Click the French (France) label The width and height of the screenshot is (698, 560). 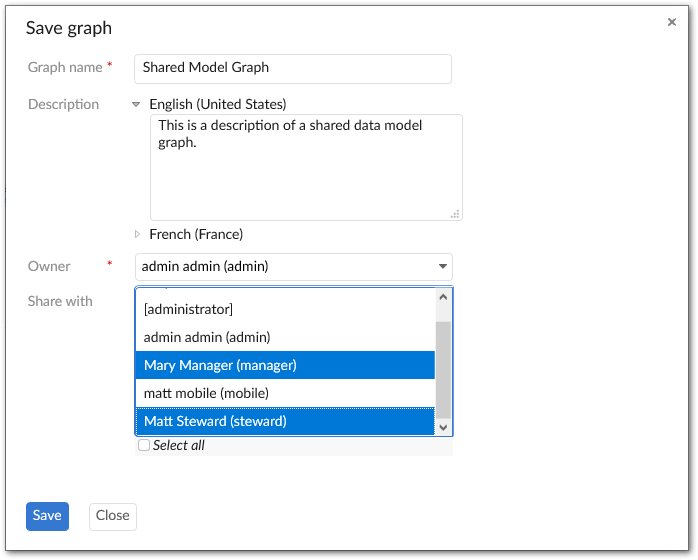coord(196,234)
